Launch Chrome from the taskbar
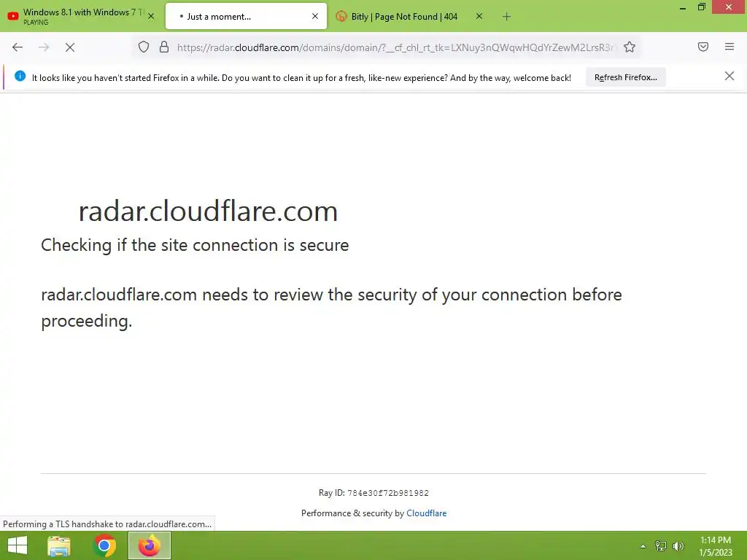747x560 pixels. coord(105,545)
